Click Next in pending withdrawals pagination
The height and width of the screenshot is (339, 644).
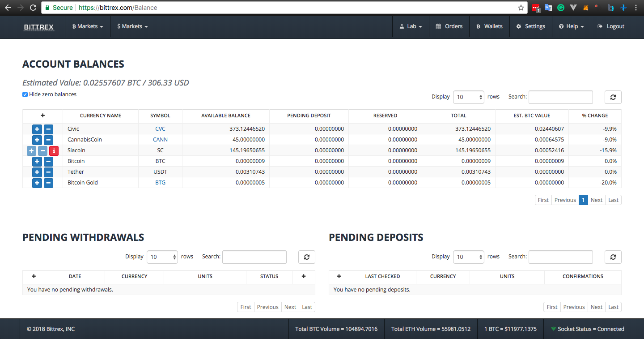pos(290,307)
